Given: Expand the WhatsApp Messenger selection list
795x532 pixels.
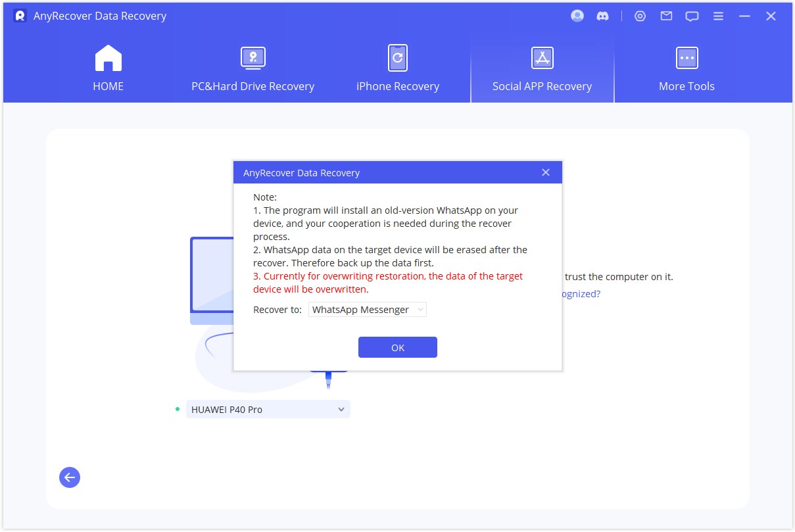Looking at the screenshot, I should [420, 309].
